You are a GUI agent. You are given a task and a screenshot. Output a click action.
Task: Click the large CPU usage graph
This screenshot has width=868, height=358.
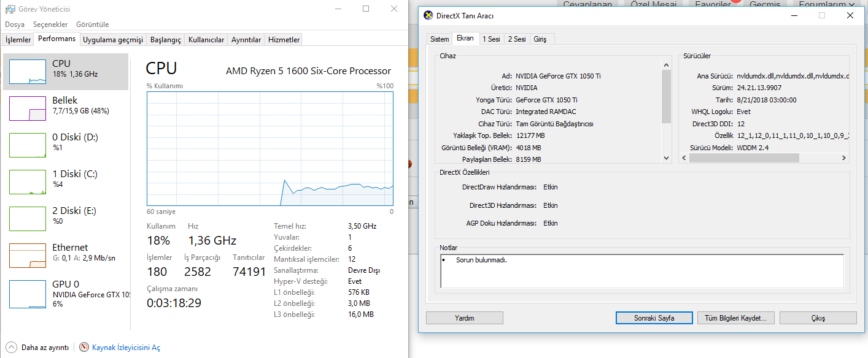pos(270,148)
